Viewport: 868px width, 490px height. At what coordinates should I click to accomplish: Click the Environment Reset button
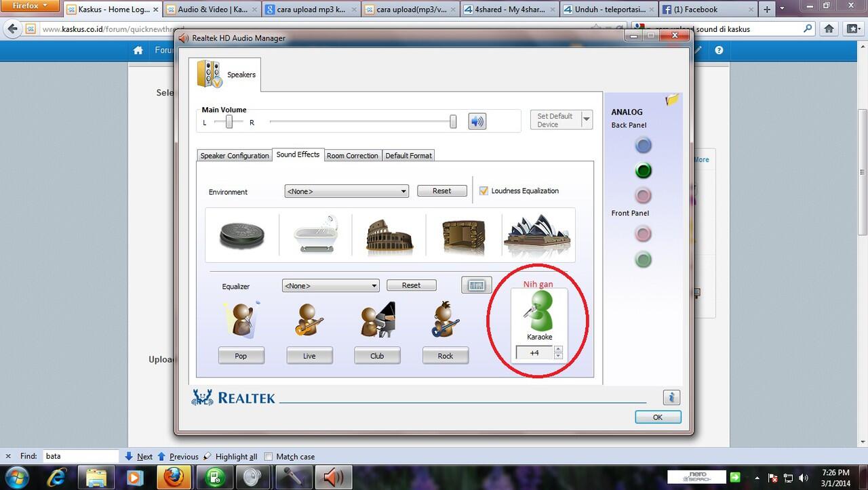441,191
